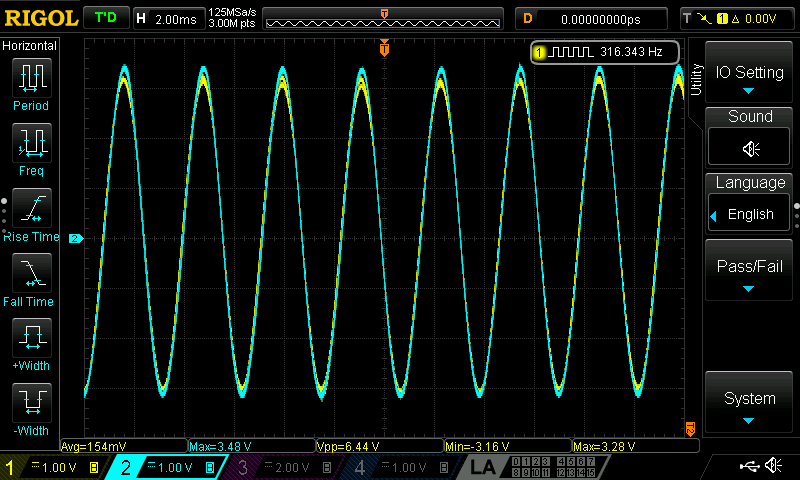Click the USB status icon

pyautogui.click(x=749, y=466)
